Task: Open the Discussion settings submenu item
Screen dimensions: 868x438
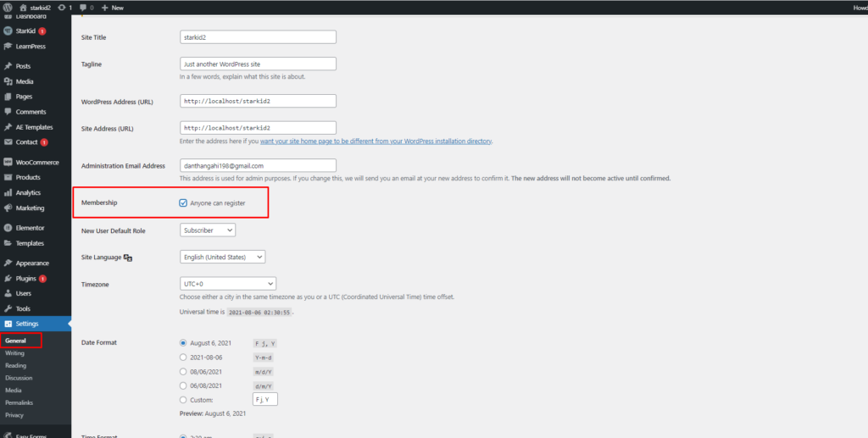Action: pyautogui.click(x=19, y=378)
